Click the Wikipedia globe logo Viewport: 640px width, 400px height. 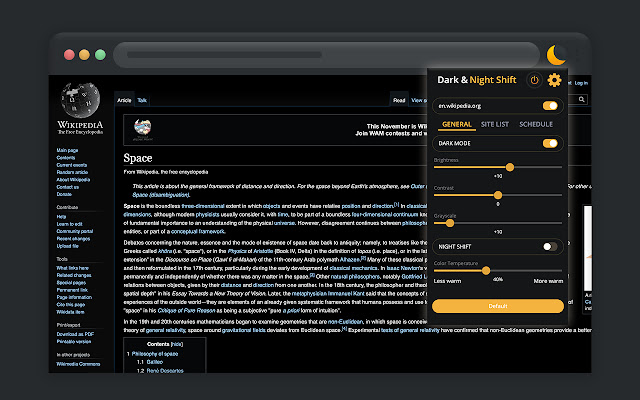[x=80, y=100]
